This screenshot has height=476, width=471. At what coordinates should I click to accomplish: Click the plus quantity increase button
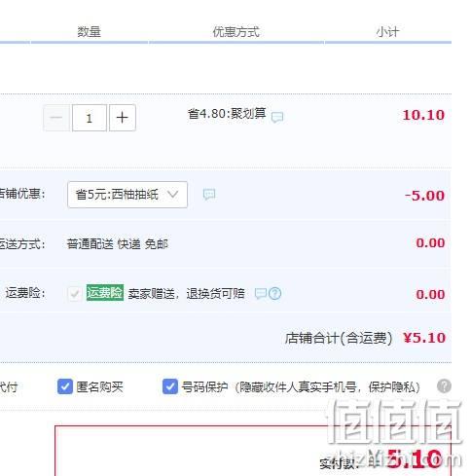(123, 118)
